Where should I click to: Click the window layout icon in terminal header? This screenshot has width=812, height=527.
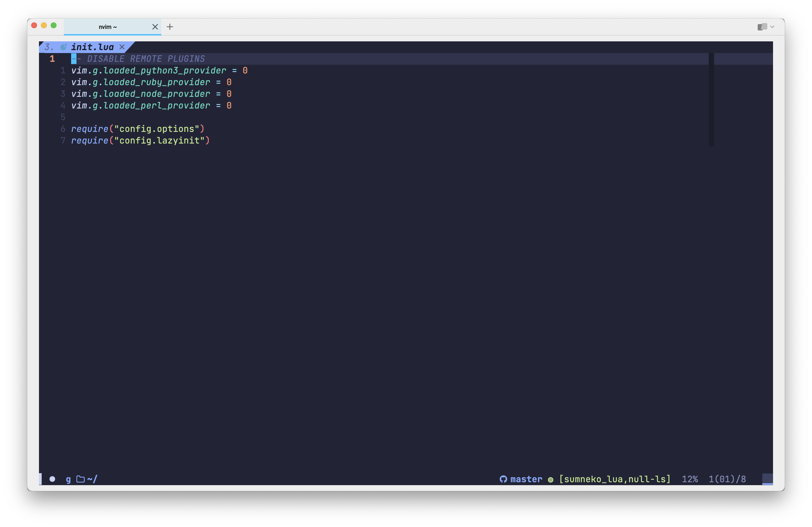tap(762, 26)
